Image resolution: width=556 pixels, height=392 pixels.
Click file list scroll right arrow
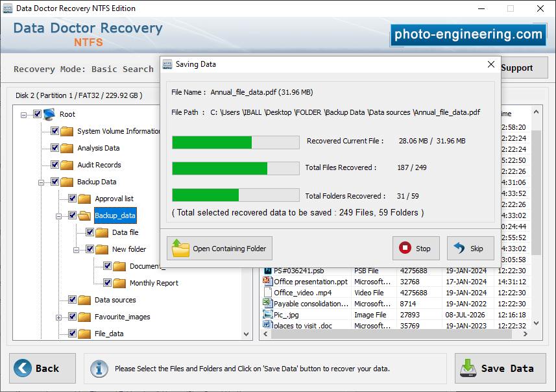coord(526,334)
